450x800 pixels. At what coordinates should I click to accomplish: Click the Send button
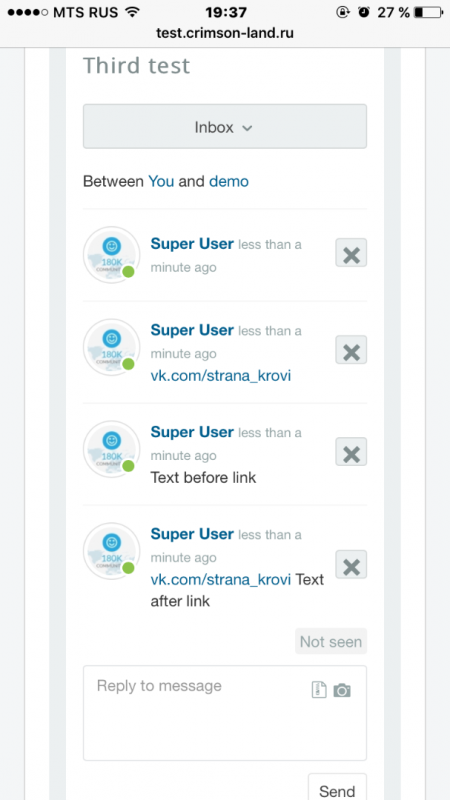pos(337,787)
